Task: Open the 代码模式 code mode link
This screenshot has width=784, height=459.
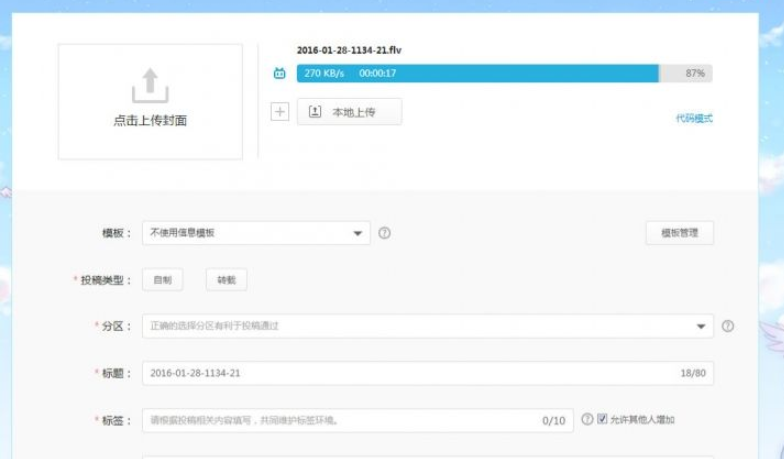Action: [x=694, y=118]
